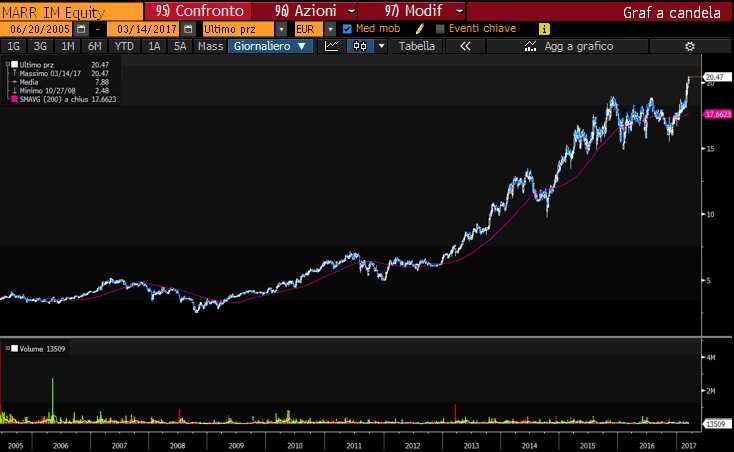
Task: Click the pencil edit icon beside Med mob
Action: click(419, 29)
